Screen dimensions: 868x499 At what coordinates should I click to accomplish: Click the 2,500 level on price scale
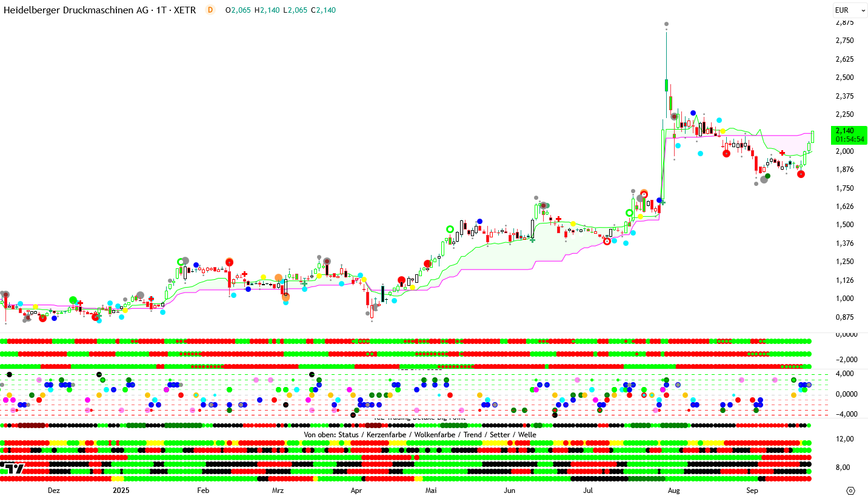pos(844,78)
